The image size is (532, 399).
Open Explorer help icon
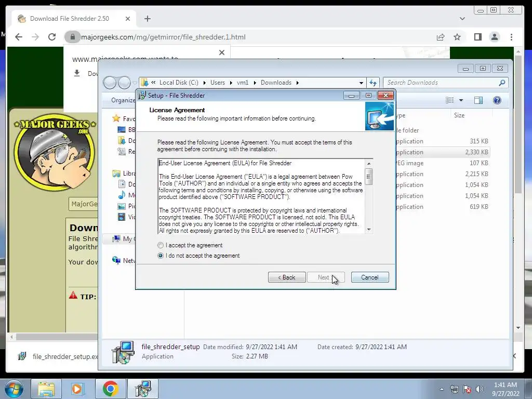tap(497, 100)
